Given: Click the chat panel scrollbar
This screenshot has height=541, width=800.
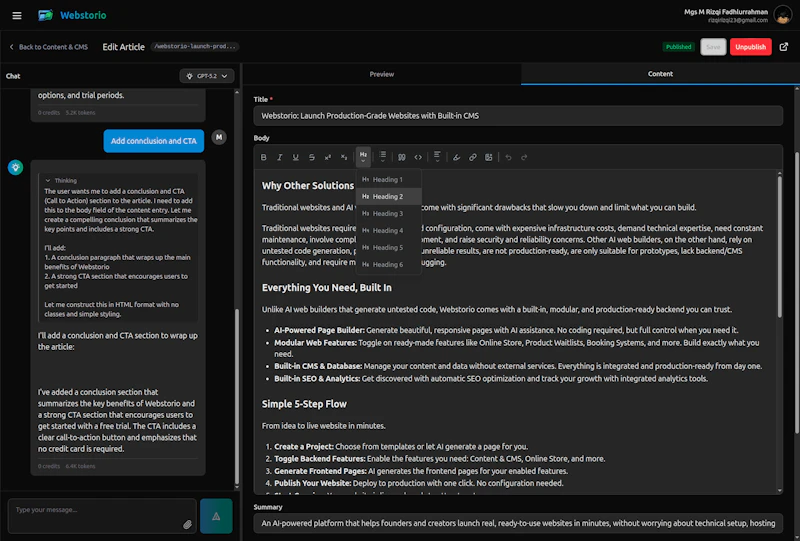Looking at the screenshot, I should point(236,396).
